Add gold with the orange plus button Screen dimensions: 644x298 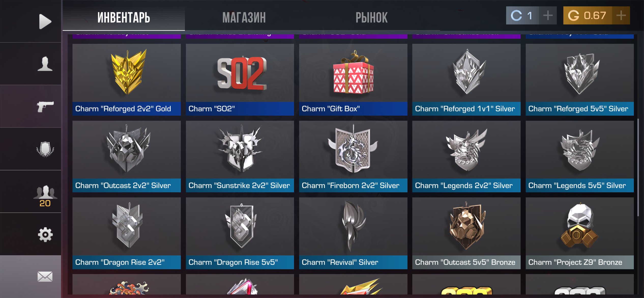(x=621, y=16)
